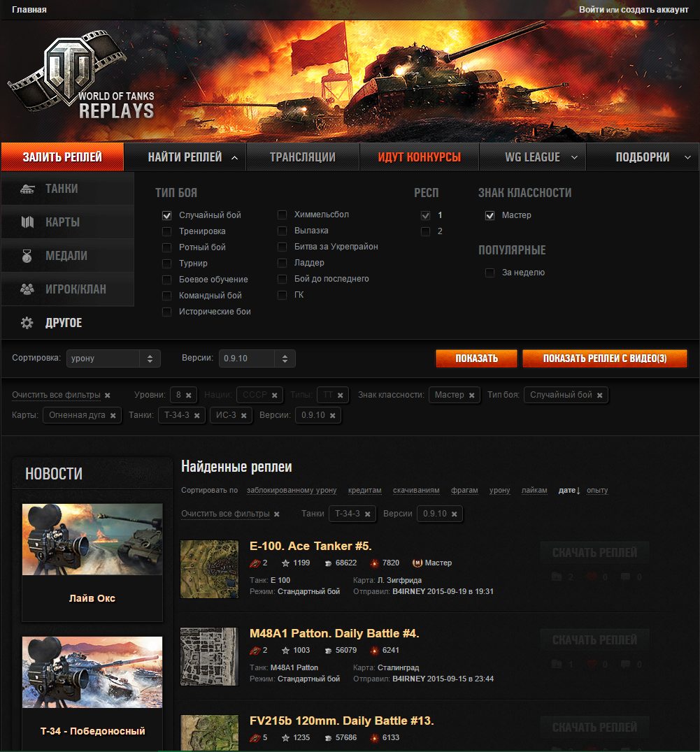The image size is (700, 752).
Task: Sort results by скачиваниям
Action: coord(416,490)
